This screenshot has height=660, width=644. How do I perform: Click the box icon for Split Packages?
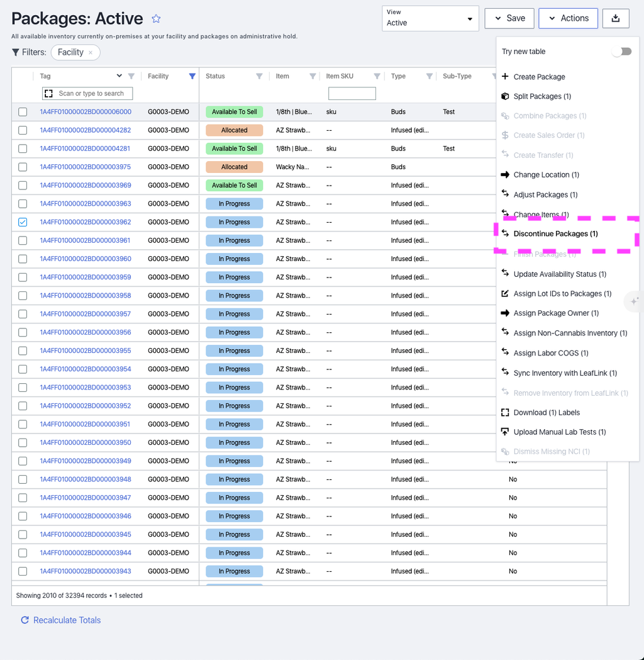click(x=505, y=96)
